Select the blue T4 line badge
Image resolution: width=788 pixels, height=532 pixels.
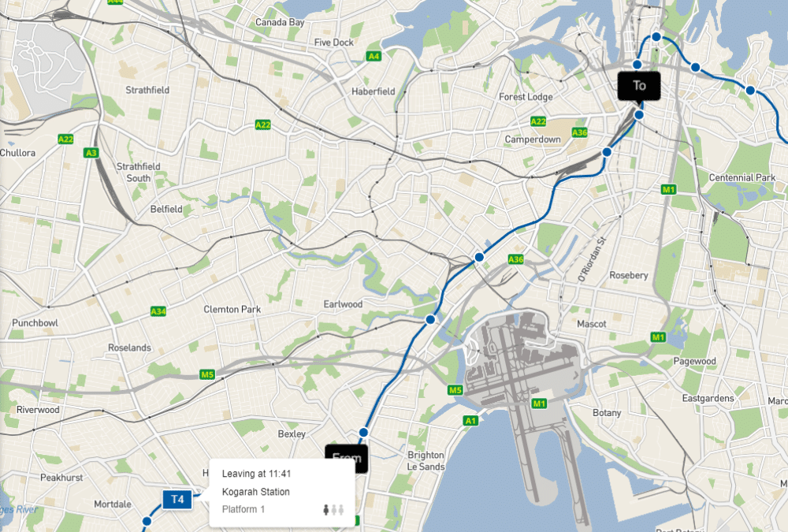click(177, 500)
